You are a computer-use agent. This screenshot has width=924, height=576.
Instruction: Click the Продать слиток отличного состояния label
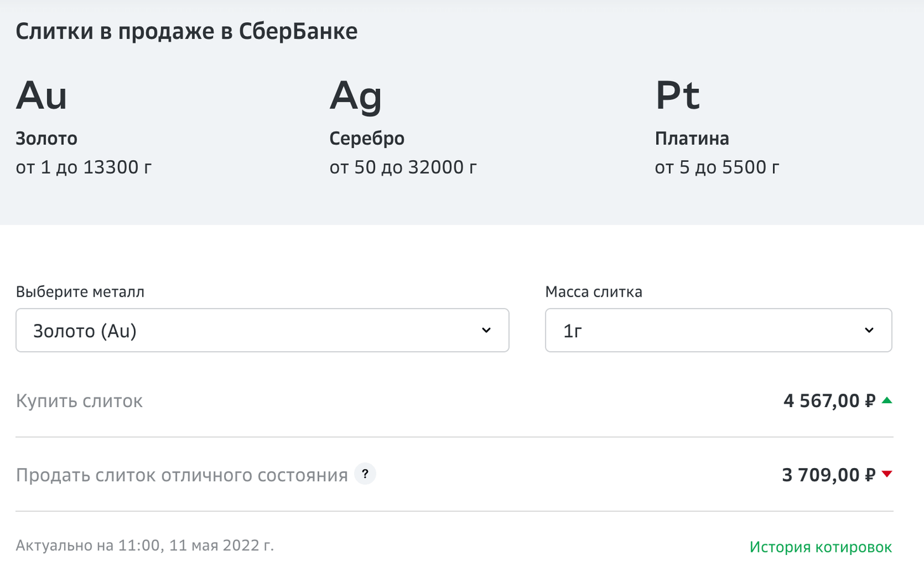(181, 475)
